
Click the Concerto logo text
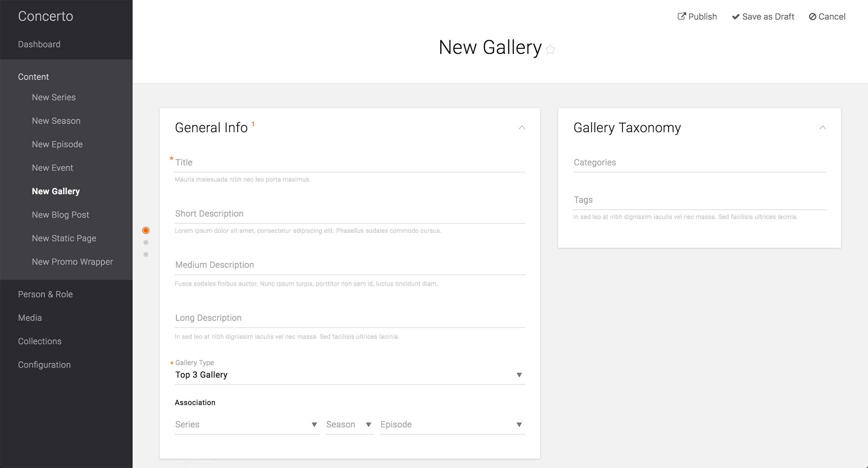[x=45, y=16]
